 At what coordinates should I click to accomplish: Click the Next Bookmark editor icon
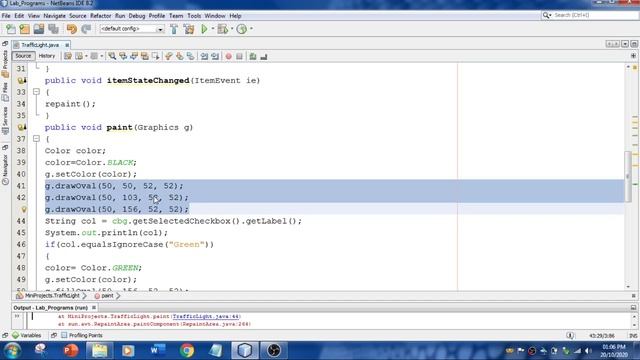pyautogui.click(x=180, y=56)
